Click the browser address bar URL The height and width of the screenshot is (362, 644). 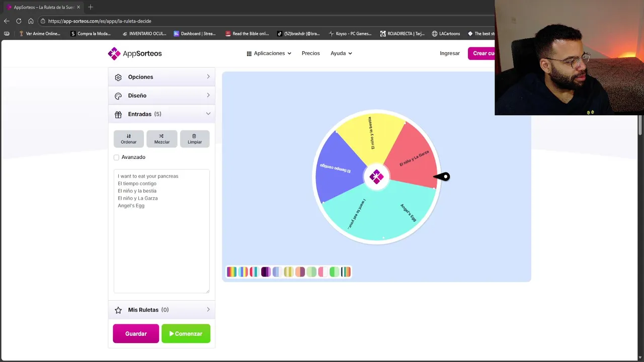(100, 21)
